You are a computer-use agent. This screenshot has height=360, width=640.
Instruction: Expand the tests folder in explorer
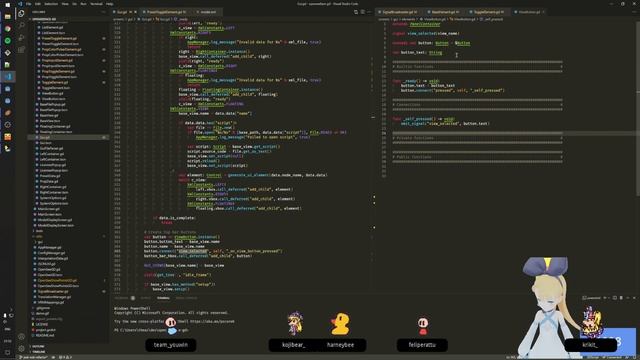pyautogui.click(x=39, y=231)
